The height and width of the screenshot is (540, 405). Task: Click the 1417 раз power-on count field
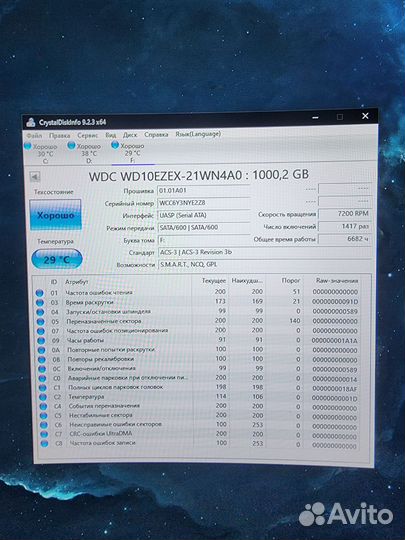click(x=345, y=226)
